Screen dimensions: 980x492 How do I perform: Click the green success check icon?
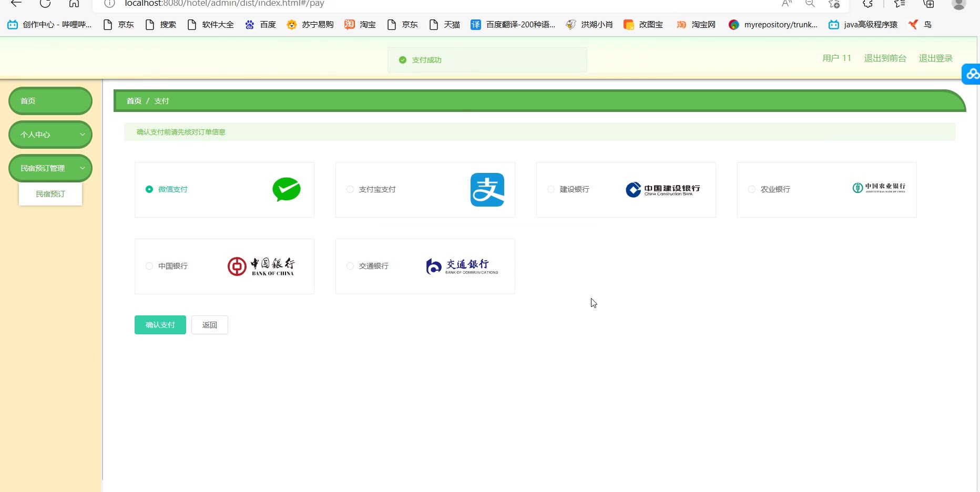click(x=403, y=60)
